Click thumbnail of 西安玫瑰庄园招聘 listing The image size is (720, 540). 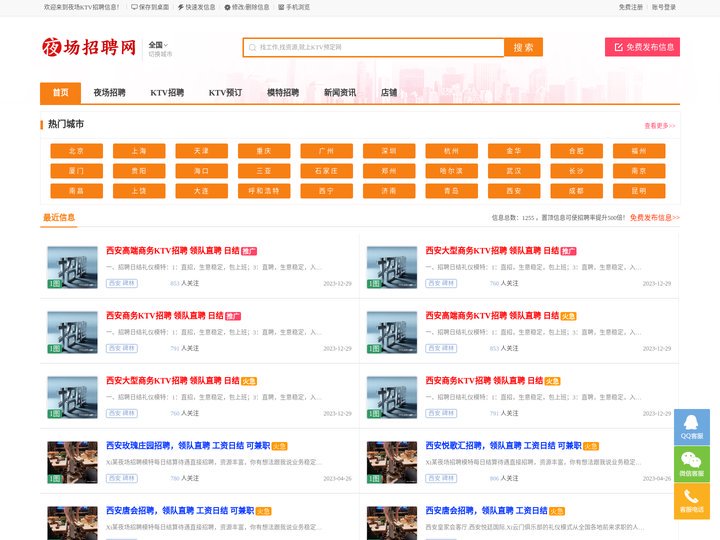coord(73,462)
